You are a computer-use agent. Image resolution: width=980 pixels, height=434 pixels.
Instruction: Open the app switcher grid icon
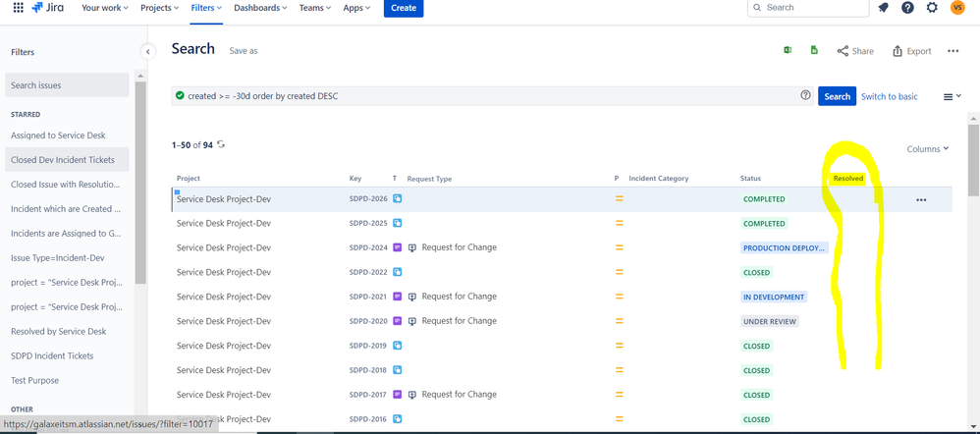point(18,8)
